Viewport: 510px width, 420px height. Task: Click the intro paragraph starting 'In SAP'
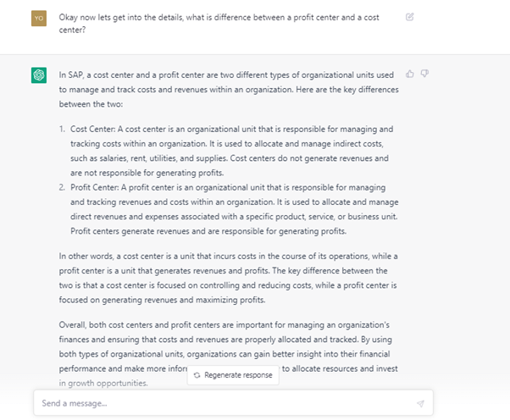[x=229, y=90]
